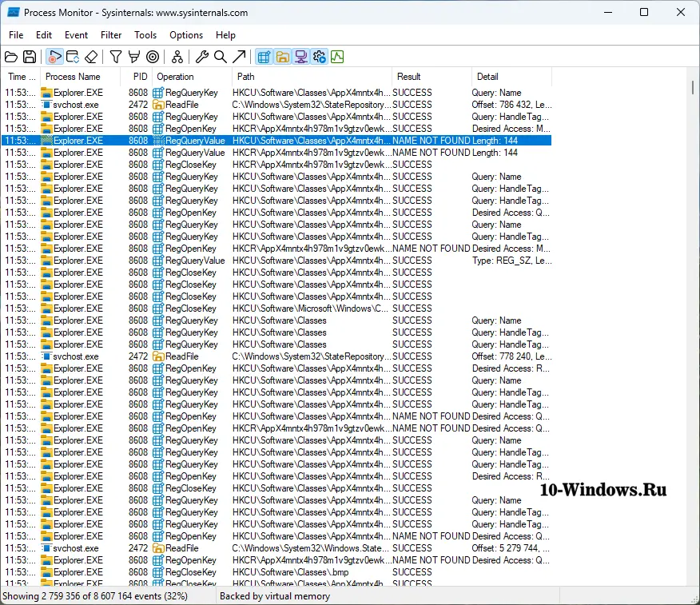Open the Help menu
700x605 pixels.
225,35
